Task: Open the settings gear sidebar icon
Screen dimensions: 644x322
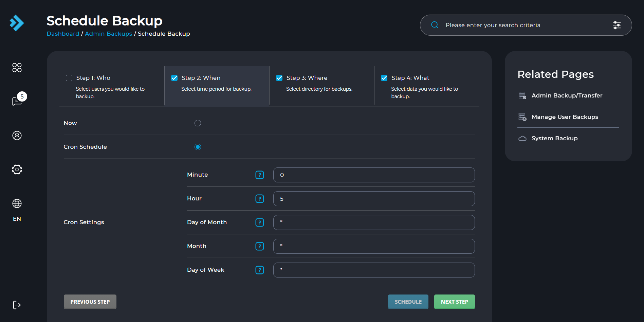Action: click(x=17, y=169)
